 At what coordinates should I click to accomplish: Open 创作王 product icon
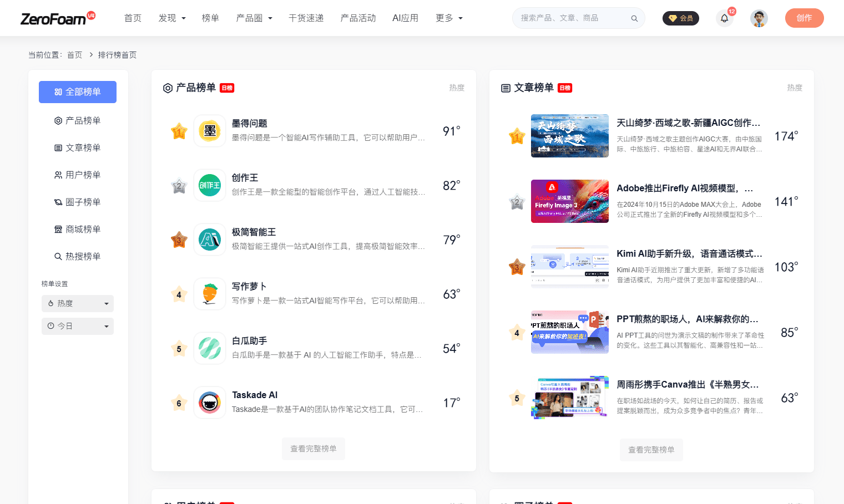click(x=210, y=185)
